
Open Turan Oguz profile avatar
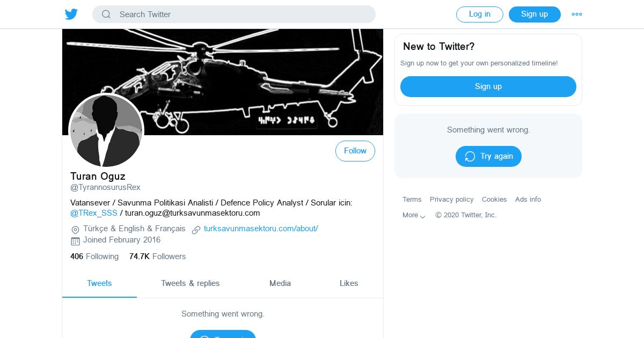106,131
